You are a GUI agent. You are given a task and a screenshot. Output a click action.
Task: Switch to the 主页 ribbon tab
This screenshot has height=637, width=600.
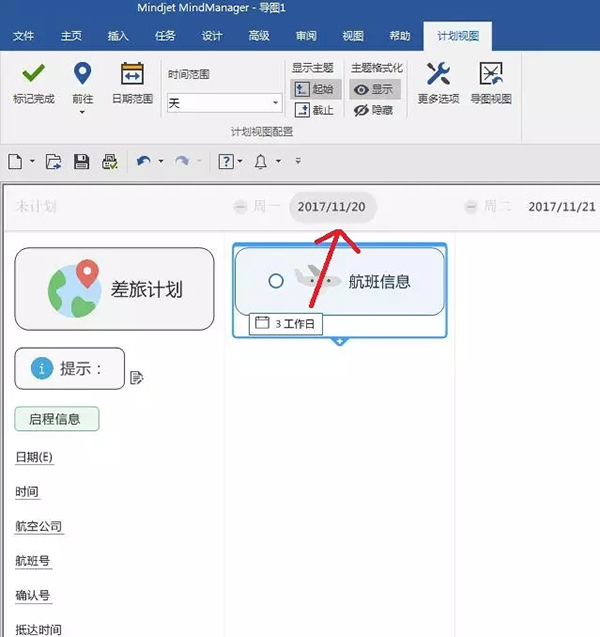pyautogui.click(x=71, y=36)
